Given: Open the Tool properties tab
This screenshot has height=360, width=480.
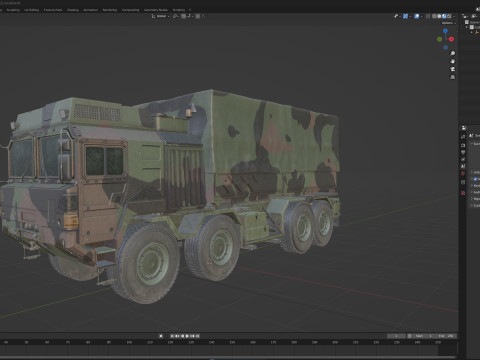Looking at the screenshot, I should pyautogui.click(x=463, y=136).
